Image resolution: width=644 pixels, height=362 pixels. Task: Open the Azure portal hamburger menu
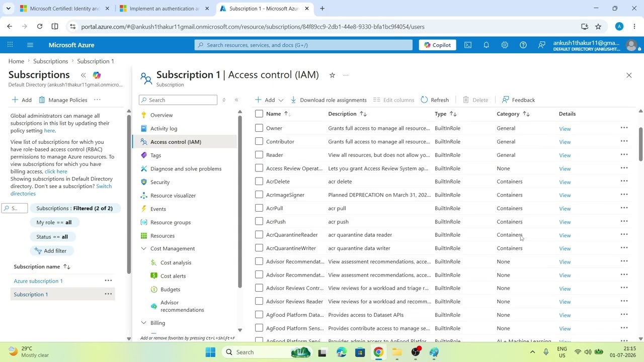click(30, 45)
